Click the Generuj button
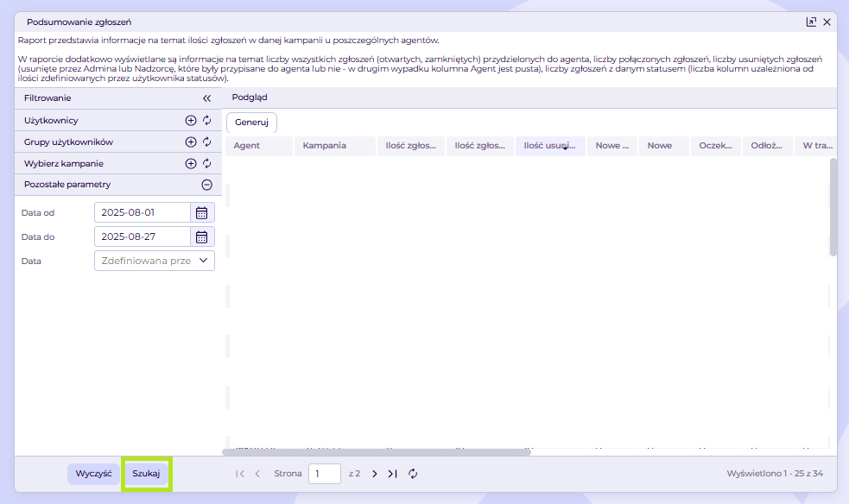This screenshot has width=849, height=504. (x=252, y=123)
